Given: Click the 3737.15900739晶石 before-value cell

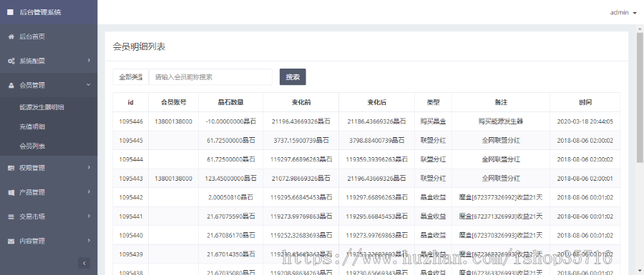Looking at the screenshot, I should coord(301,140).
